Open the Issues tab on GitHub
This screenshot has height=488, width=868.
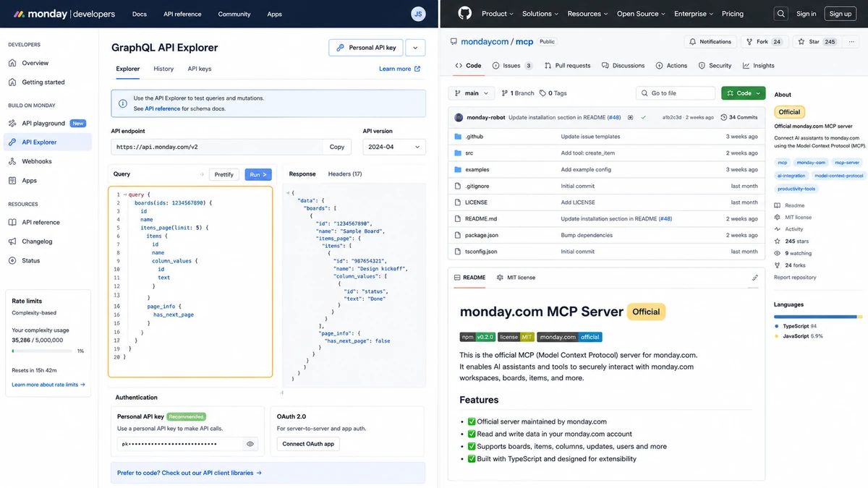pyautogui.click(x=512, y=66)
